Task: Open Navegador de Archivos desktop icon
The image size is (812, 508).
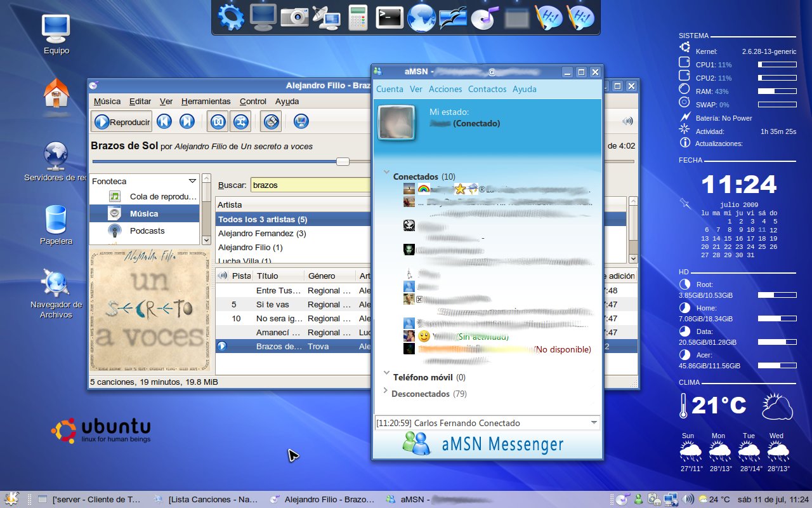Action: tap(56, 283)
